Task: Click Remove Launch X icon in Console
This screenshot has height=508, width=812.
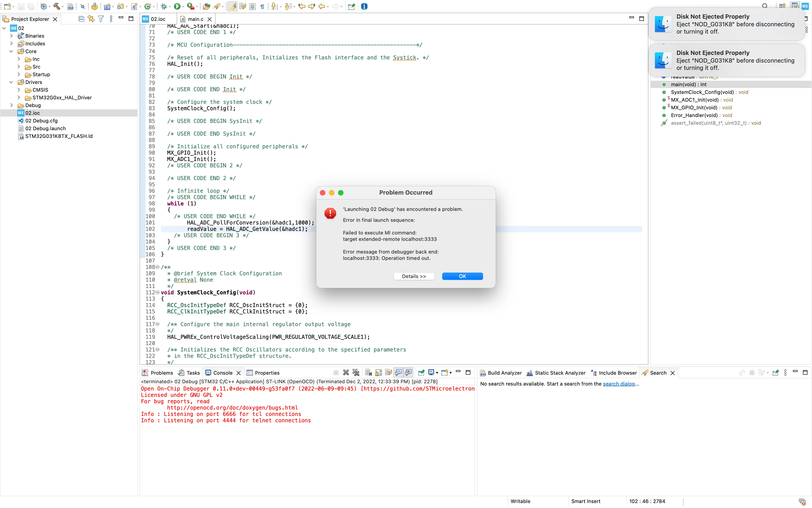Action: pyautogui.click(x=346, y=372)
